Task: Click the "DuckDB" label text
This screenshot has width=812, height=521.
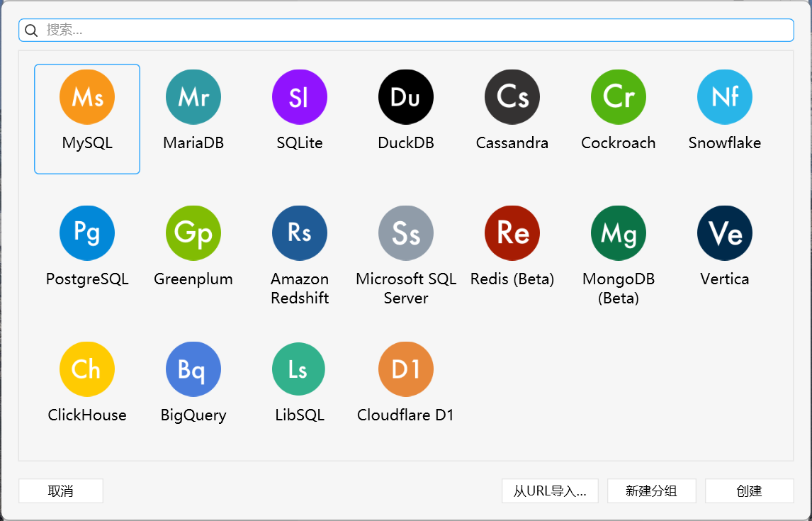Action: (x=405, y=143)
